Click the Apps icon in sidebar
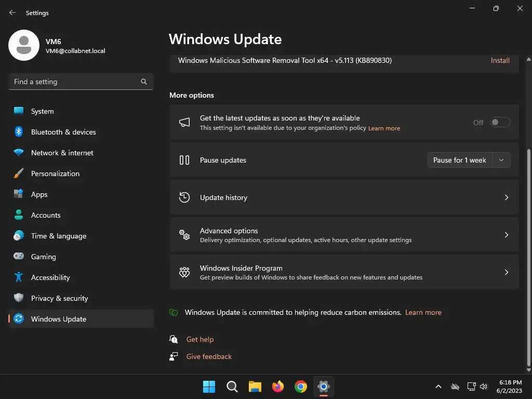The height and width of the screenshot is (399, 532). [19, 194]
